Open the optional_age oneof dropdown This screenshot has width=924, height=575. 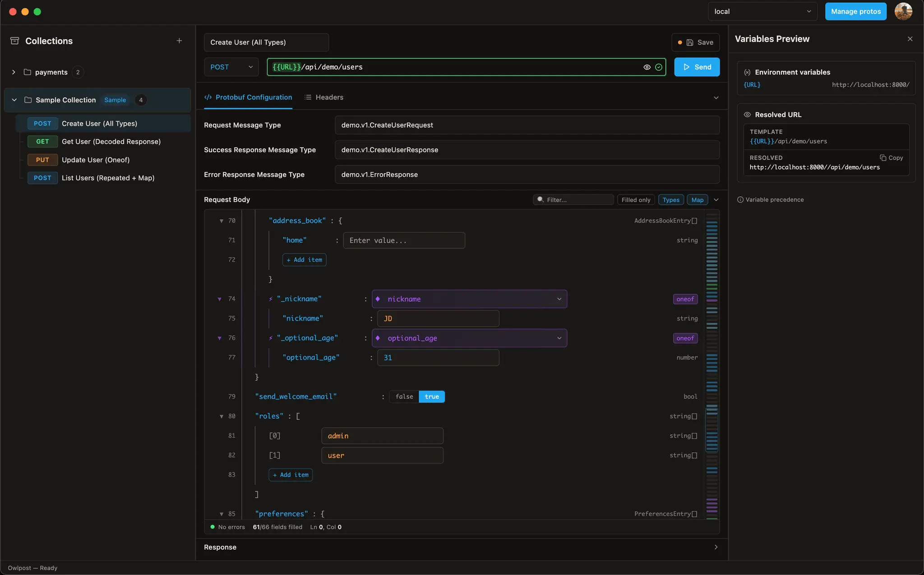[469, 338]
